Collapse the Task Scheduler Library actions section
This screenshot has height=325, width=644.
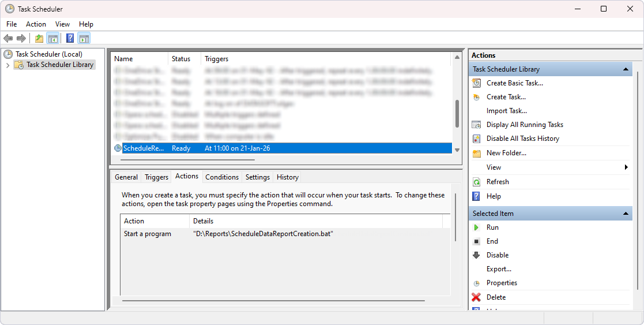tap(626, 69)
